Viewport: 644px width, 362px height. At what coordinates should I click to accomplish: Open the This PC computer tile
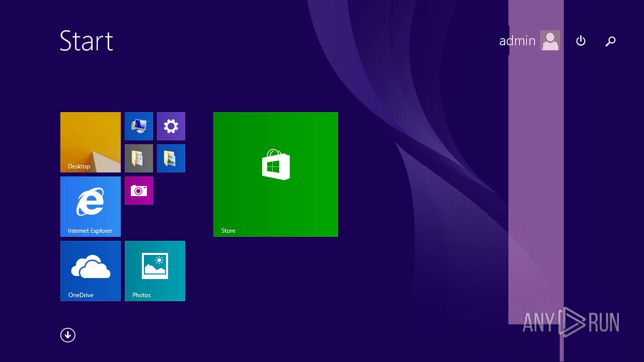coord(139,126)
